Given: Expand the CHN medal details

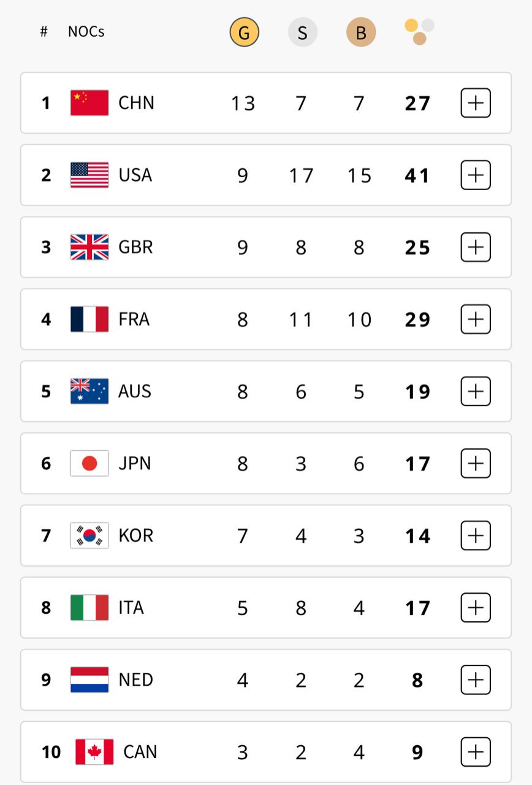Looking at the screenshot, I should pos(476,103).
